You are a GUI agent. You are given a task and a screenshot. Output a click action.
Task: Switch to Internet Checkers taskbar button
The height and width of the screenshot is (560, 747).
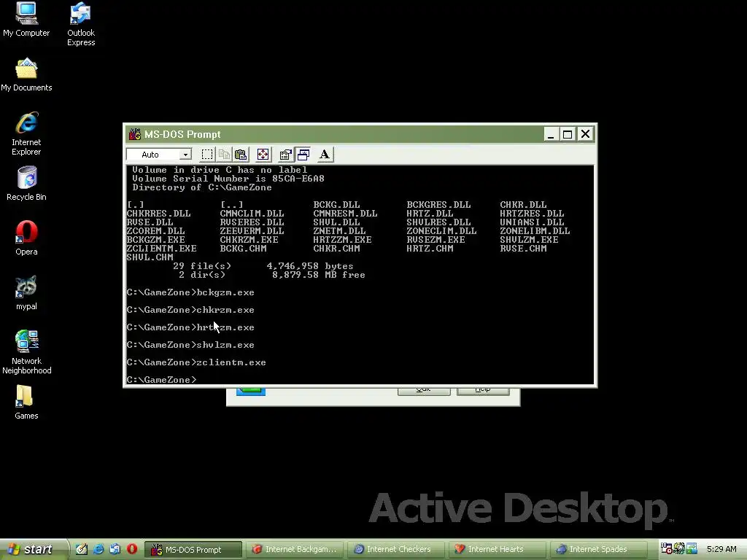point(396,550)
